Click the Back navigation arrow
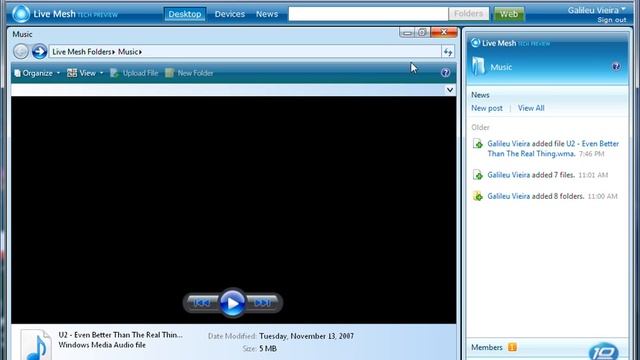 (21, 51)
